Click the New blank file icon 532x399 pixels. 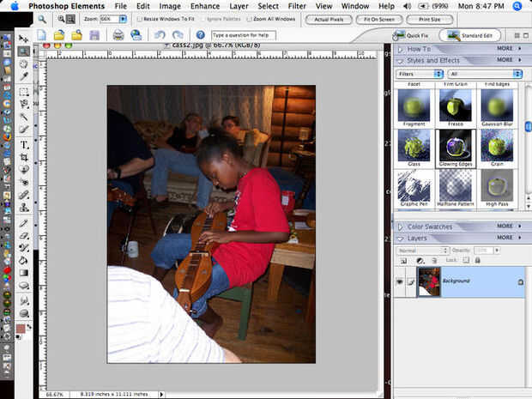pos(41,35)
